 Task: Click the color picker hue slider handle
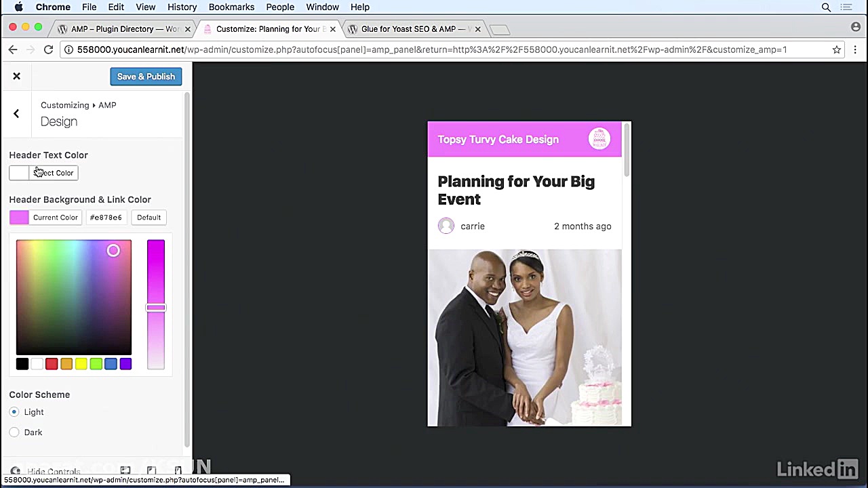pyautogui.click(x=156, y=308)
